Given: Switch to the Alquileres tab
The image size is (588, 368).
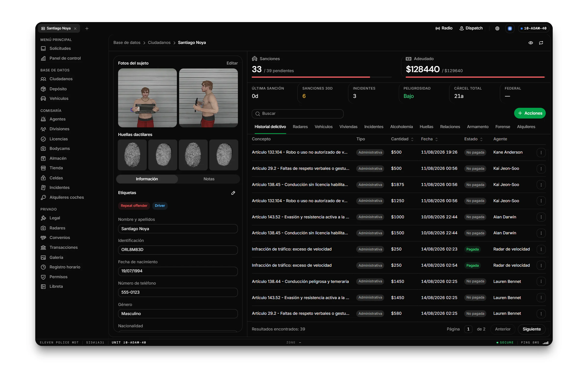Looking at the screenshot, I should tap(526, 127).
